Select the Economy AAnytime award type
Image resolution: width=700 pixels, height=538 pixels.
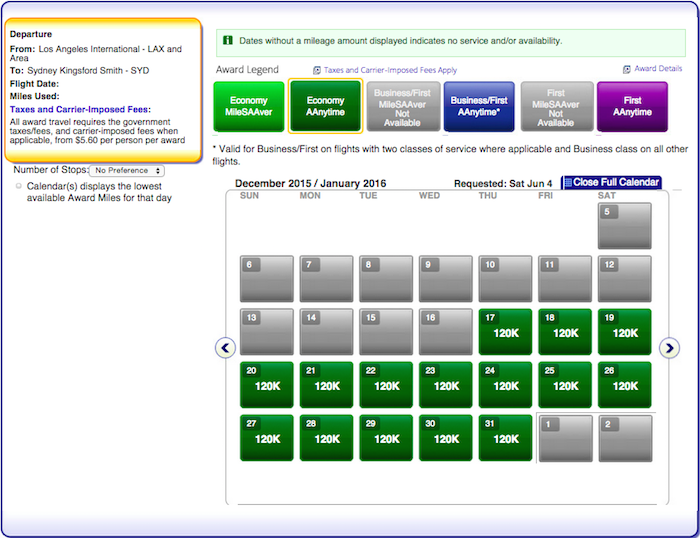pos(325,106)
